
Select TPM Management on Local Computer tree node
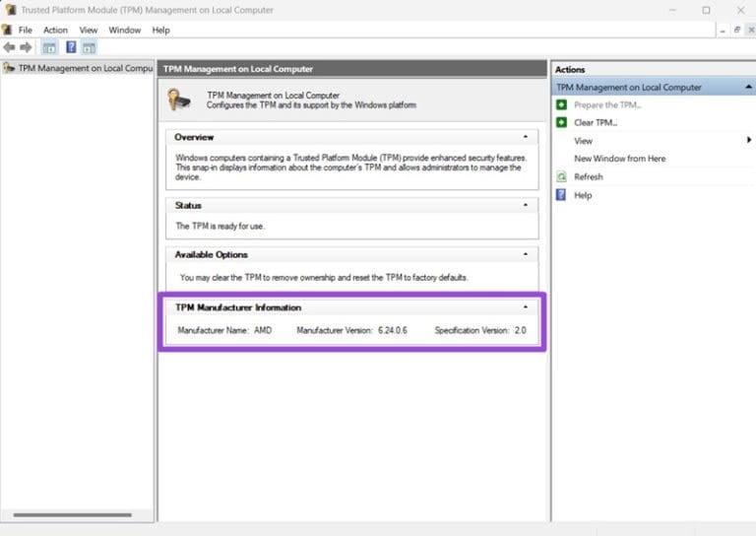[x=86, y=68]
